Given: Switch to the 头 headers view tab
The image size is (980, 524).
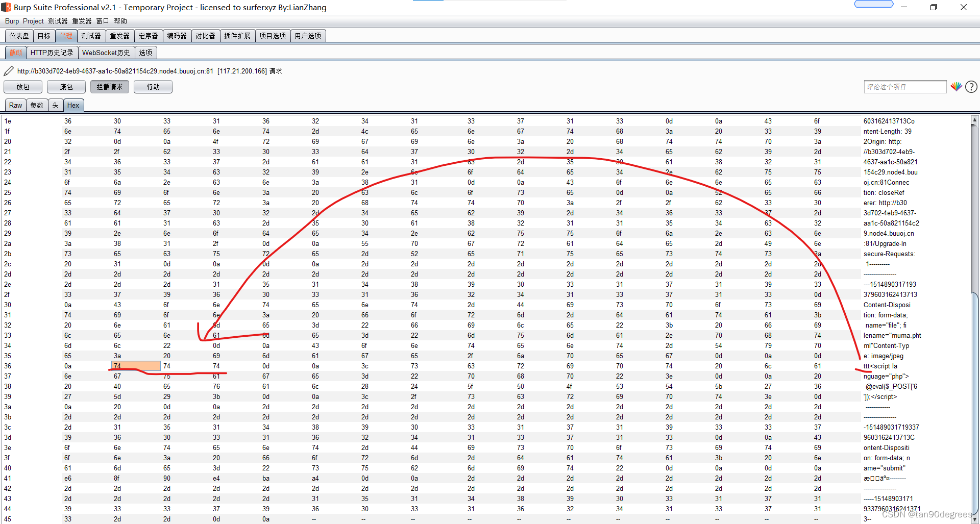Looking at the screenshot, I should [55, 105].
